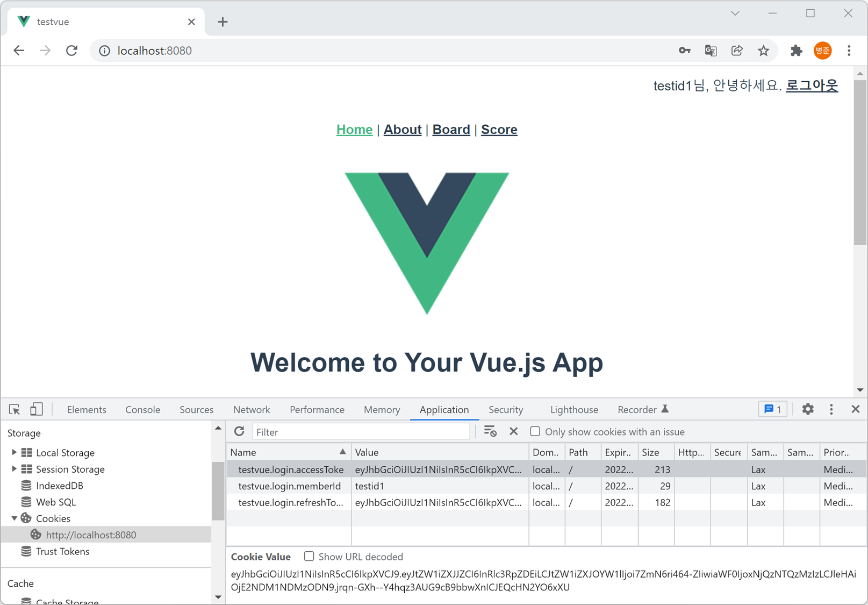Image resolution: width=868 pixels, height=605 pixels.
Task: Open the Network tab
Action: click(x=252, y=409)
